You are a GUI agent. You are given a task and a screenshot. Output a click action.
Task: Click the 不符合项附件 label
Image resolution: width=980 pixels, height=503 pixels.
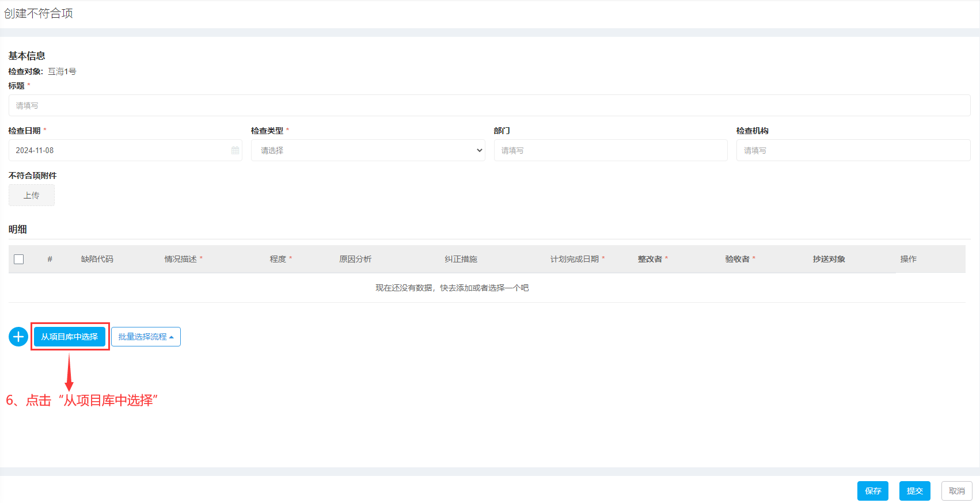(33, 176)
